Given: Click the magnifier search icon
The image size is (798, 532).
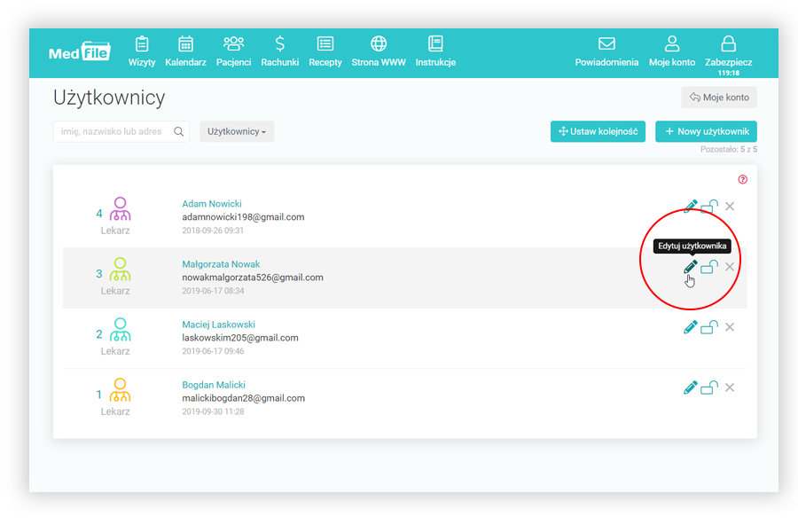Looking at the screenshot, I should (x=179, y=132).
